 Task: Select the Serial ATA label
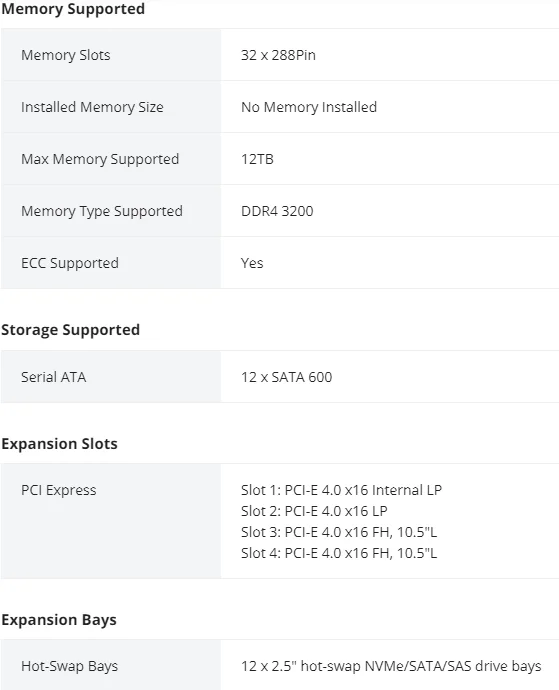(x=54, y=377)
